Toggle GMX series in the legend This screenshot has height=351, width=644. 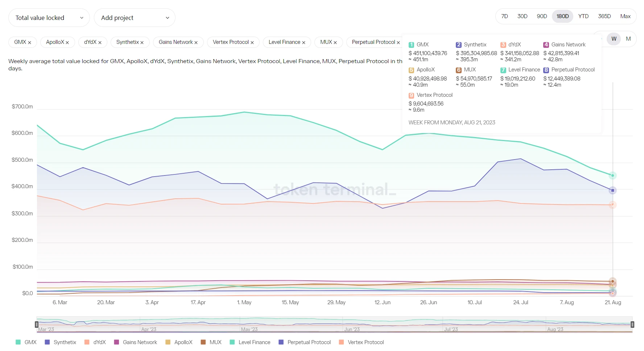[26, 342]
